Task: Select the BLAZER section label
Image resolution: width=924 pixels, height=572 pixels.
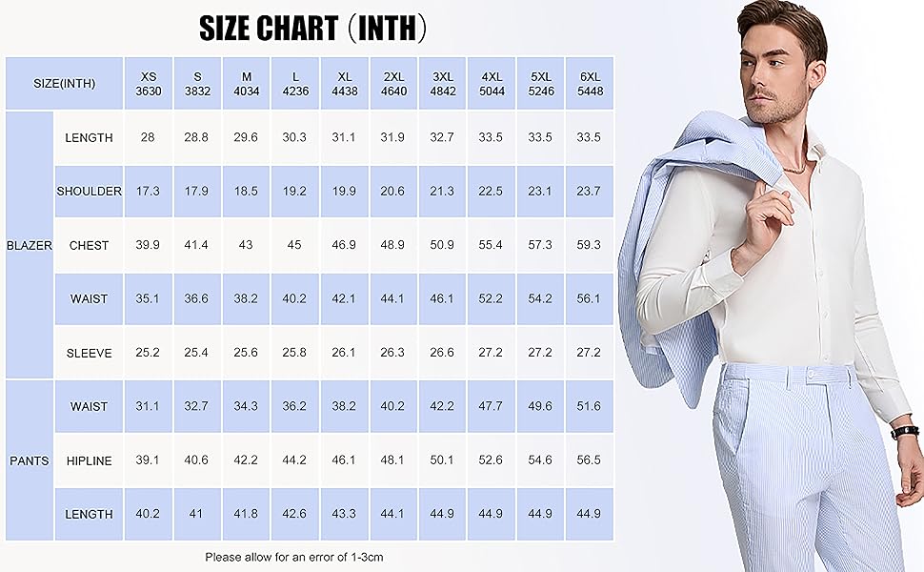Action: 30,245
